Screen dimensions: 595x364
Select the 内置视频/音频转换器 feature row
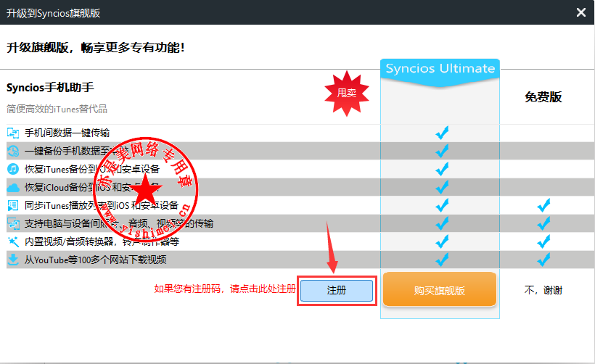click(300, 241)
